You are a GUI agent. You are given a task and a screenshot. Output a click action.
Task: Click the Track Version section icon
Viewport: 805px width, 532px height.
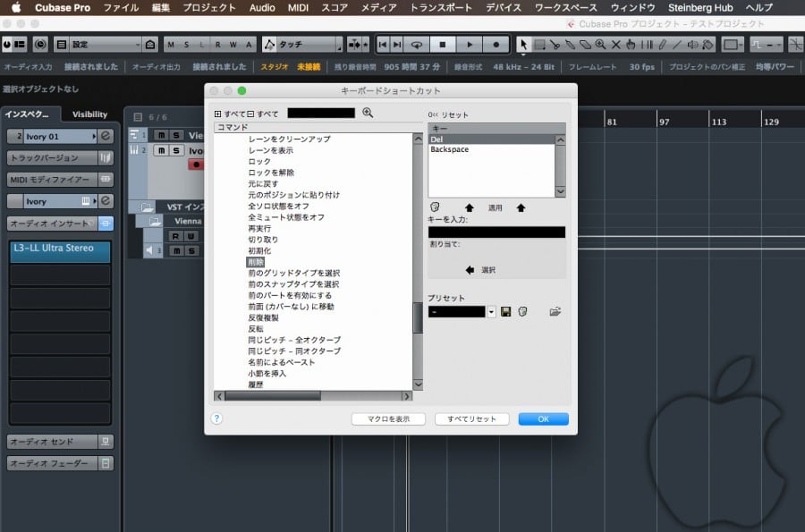click(x=106, y=157)
